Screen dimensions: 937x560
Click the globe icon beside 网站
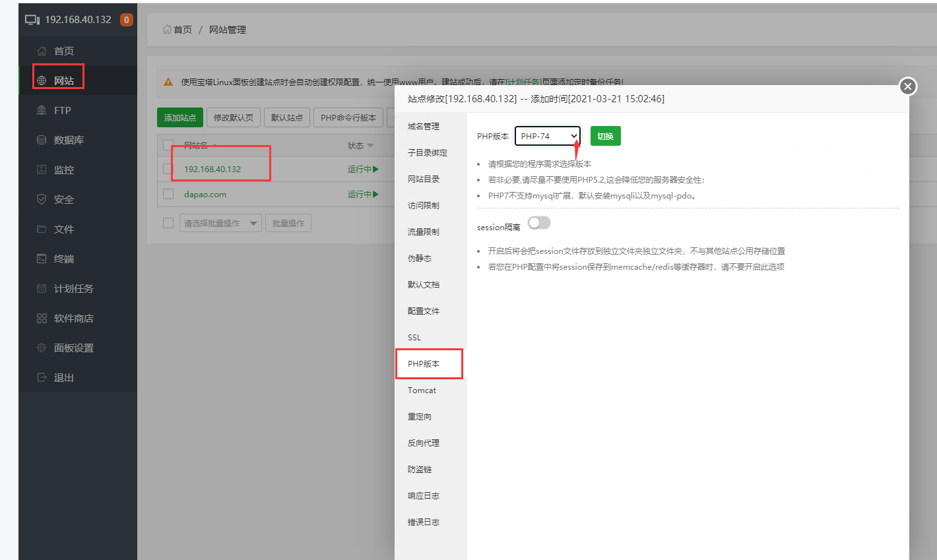(x=42, y=80)
